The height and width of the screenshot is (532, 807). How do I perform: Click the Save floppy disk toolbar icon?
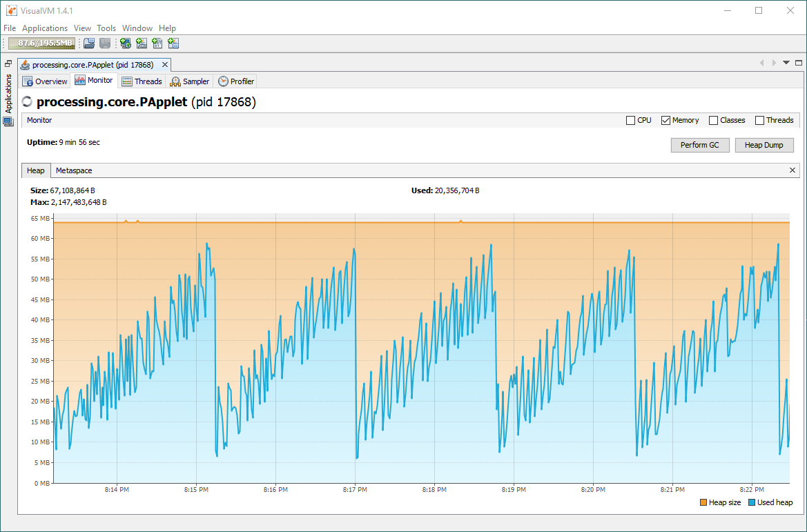[x=105, y=43]
